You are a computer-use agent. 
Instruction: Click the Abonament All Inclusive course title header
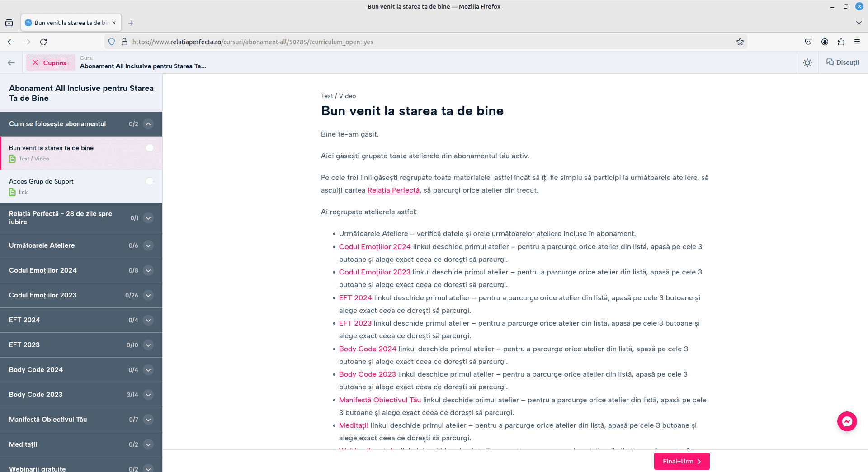pos(81,93)
